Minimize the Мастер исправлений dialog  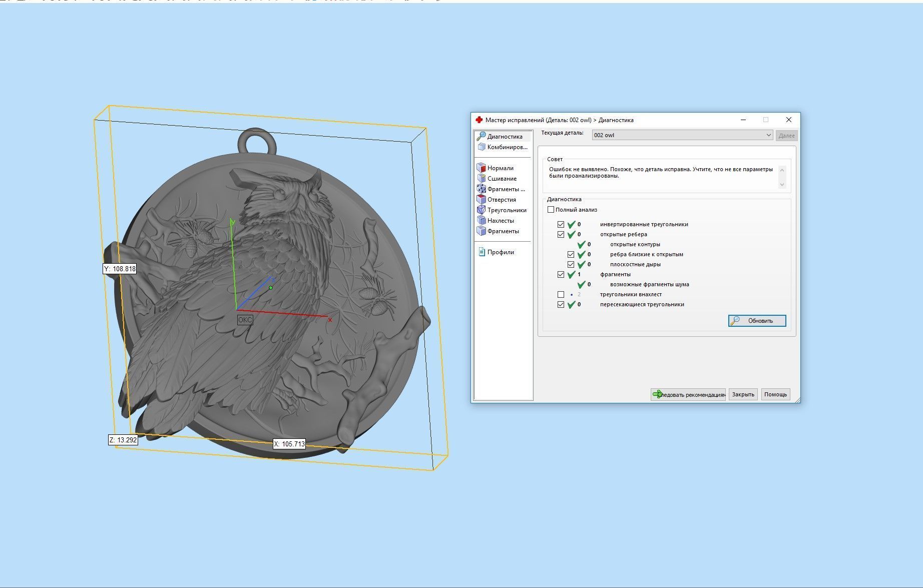pos(743,120)
